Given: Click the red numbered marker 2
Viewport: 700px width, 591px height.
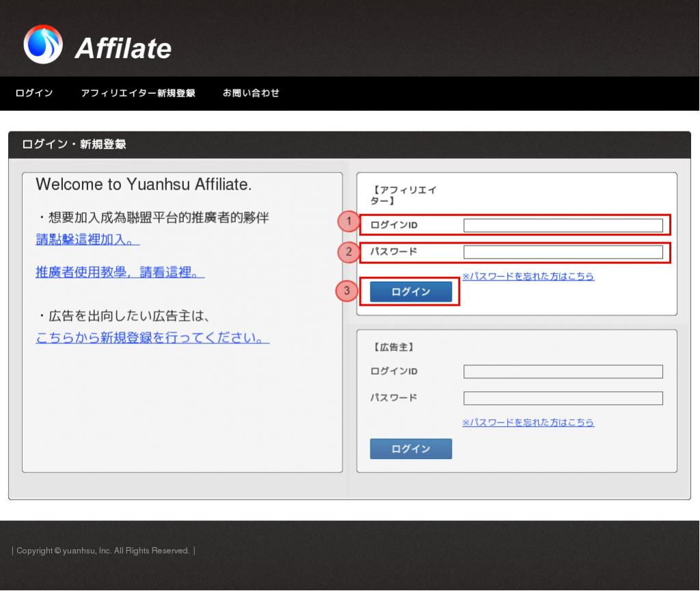Looking at the screenshot, I should pyautogui.click(x=349, y=252).
